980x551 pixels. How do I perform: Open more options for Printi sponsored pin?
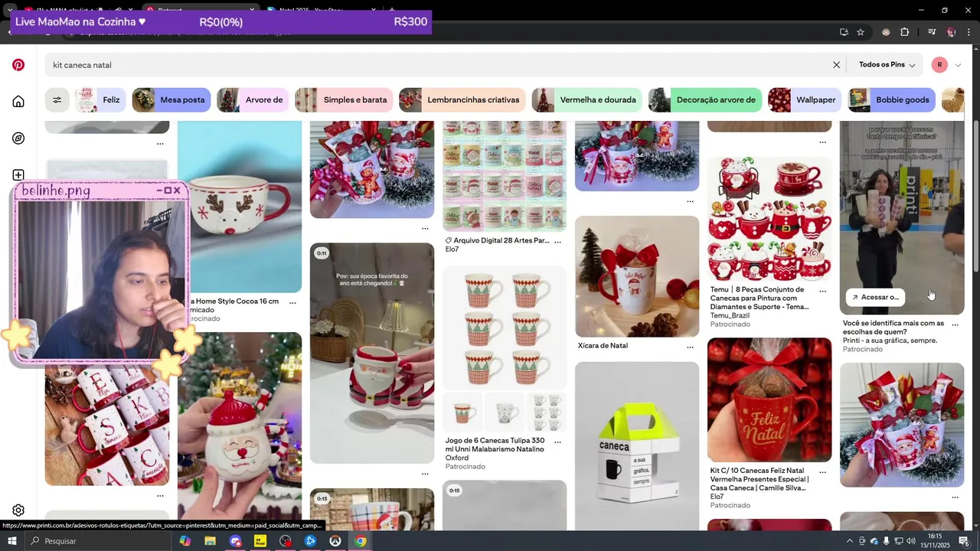tap(955, 324)
